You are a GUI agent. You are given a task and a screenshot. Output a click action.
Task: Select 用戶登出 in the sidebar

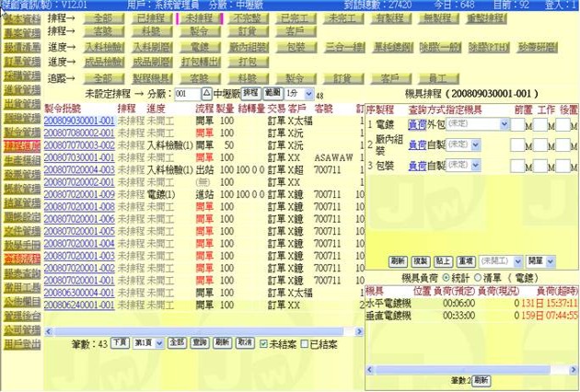[x=20, y=343]
